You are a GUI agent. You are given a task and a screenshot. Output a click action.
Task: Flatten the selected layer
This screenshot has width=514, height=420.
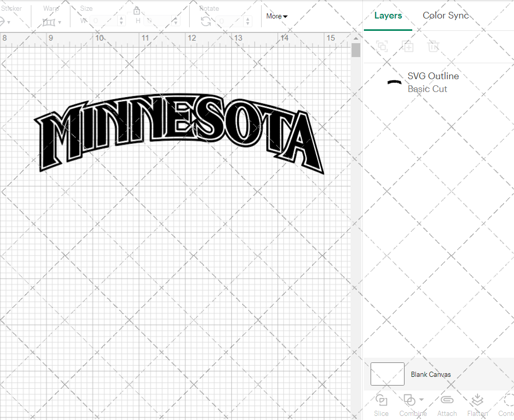point(477,405)
